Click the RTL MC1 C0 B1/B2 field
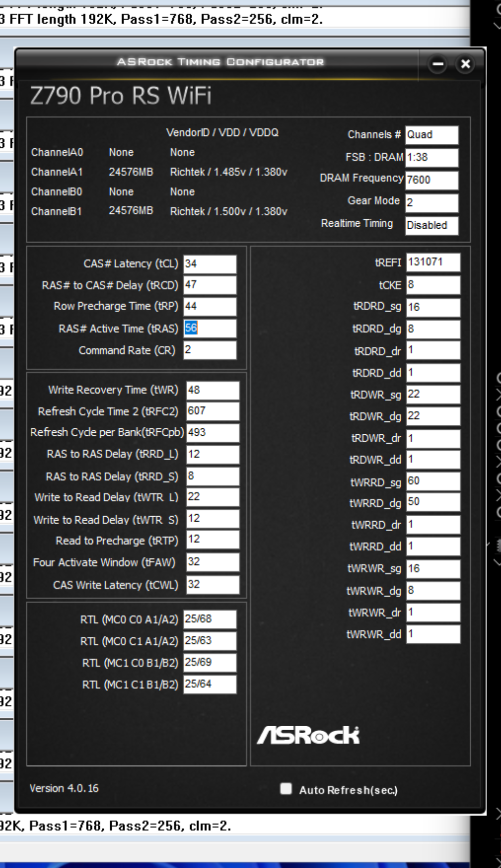 (x=210, y=662)
